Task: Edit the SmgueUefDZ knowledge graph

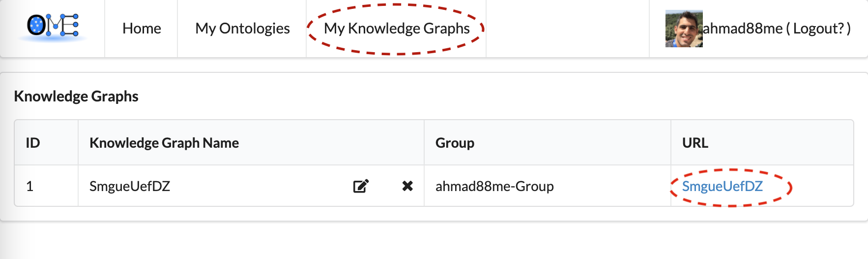Action: (361, 186)
